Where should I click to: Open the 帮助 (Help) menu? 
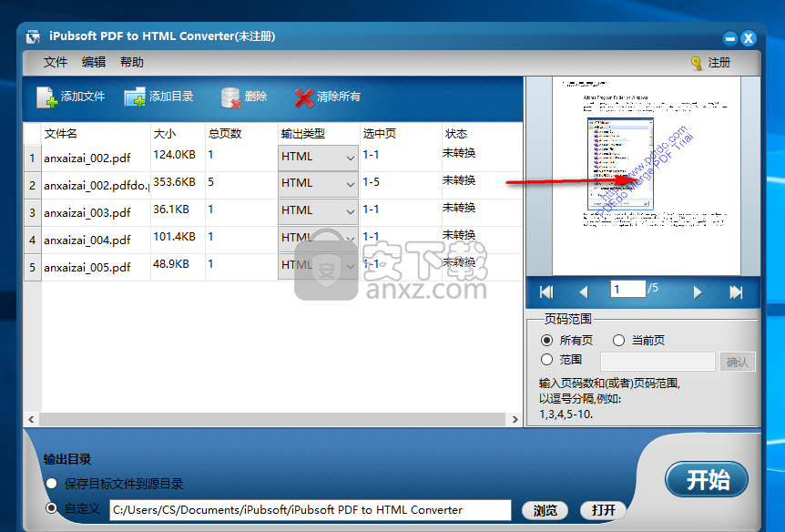[x=132, y=62]
